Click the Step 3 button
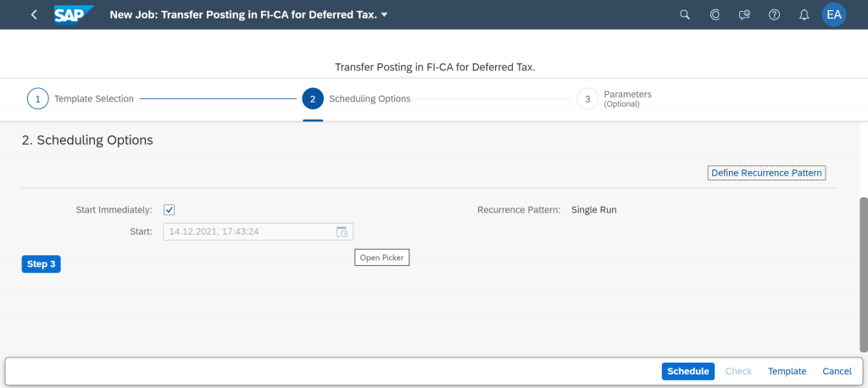868x388 pixels. pyautogui.click(x=41, y=264)
